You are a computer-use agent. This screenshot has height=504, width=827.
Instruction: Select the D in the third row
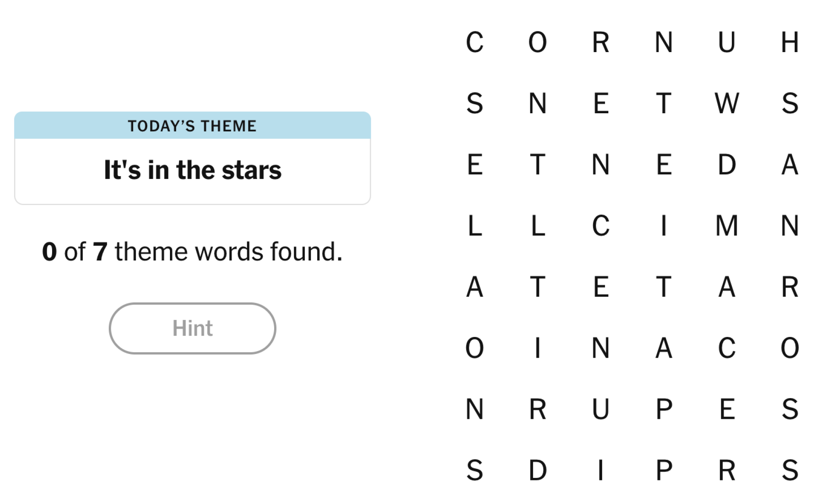pos(728,165)
